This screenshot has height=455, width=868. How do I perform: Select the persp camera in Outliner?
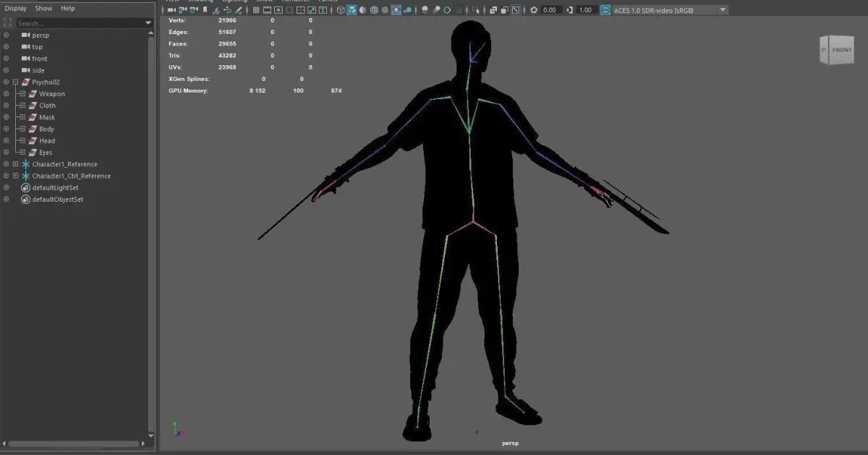coord(41,35)
